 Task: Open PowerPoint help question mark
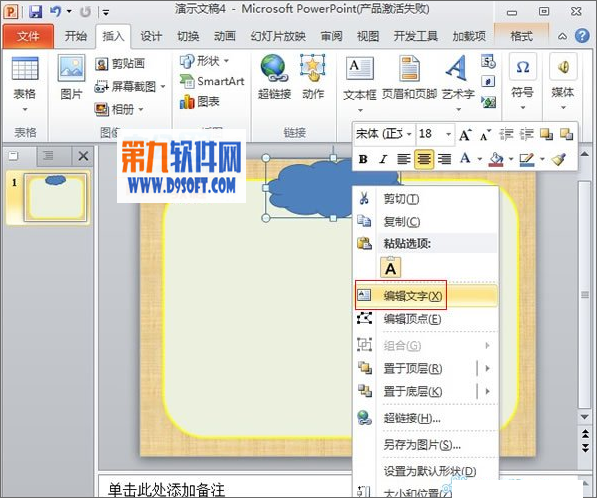pyautogui.click(x=582, y=36)
